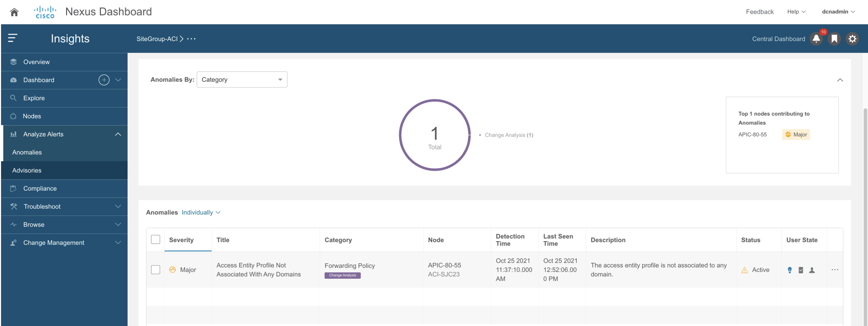The image size is (868, 326).
Task: Open the Explore section
Action: [x=33, y=98]
